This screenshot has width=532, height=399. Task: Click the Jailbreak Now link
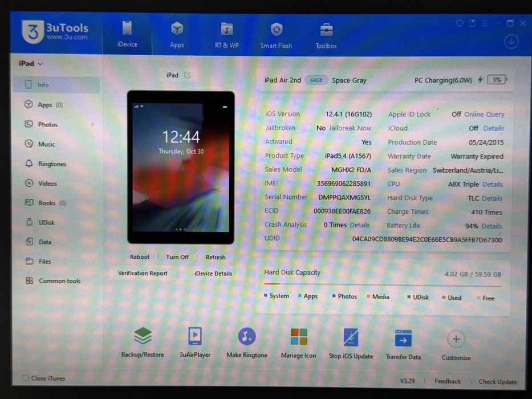tap(350, 128)
